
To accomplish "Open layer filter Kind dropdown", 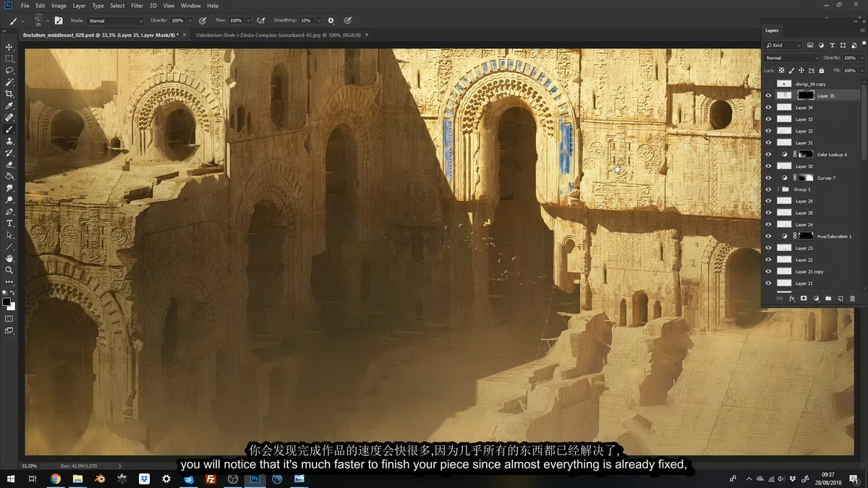I will (x=784, y=46).
